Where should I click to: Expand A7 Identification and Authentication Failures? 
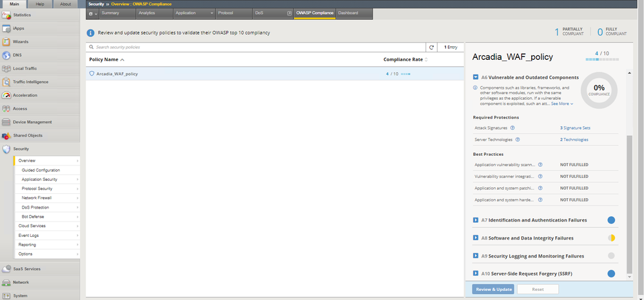tap(476, 220)
